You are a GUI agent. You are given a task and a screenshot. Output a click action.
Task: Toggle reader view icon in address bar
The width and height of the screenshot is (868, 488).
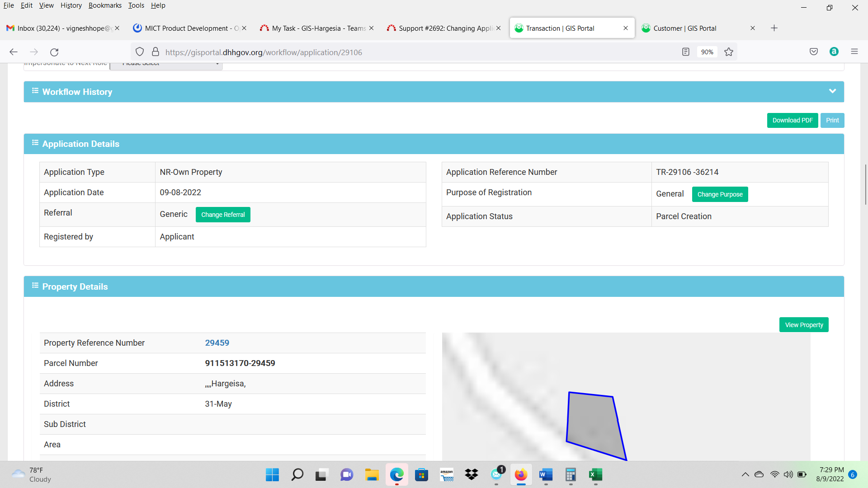pyautogui.click(x=686, y=52)
